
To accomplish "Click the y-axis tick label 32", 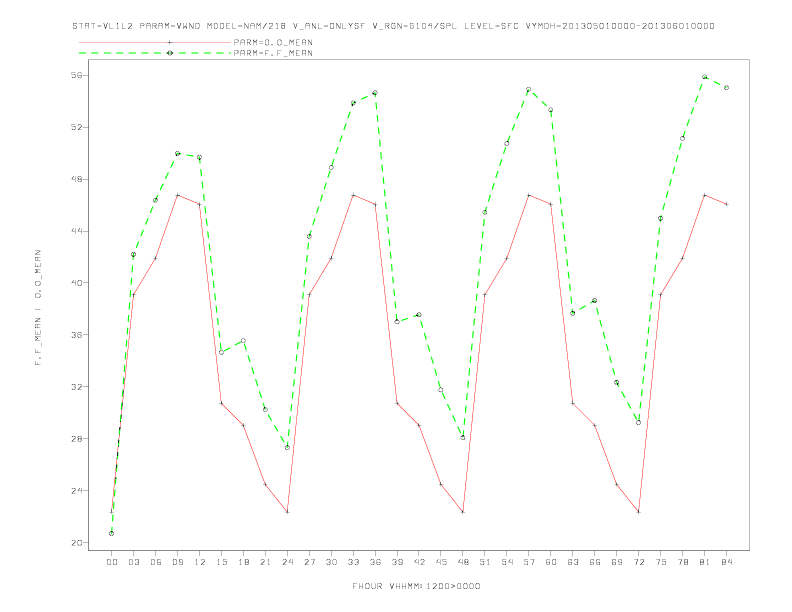I will 79,387.
